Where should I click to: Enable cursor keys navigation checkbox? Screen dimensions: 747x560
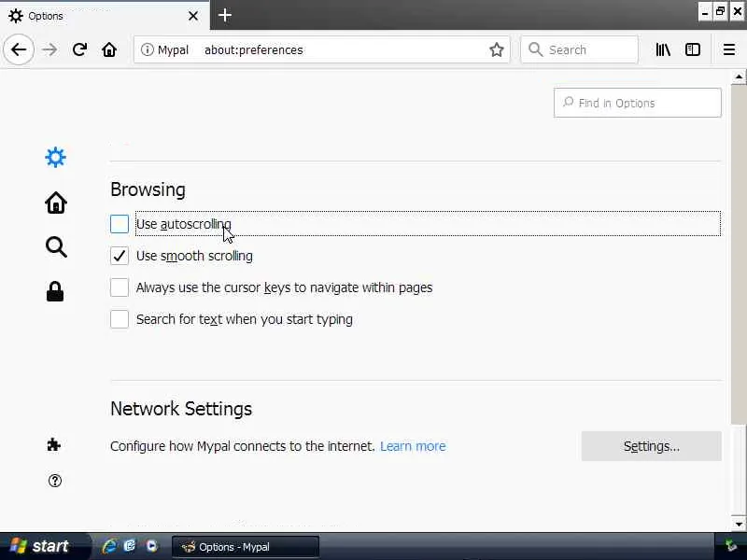(120, 287)
